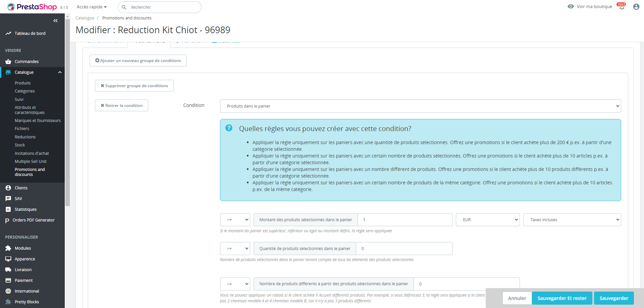
Task: Go to Reductions in the sidebar
Action: (x=25, y=137)
